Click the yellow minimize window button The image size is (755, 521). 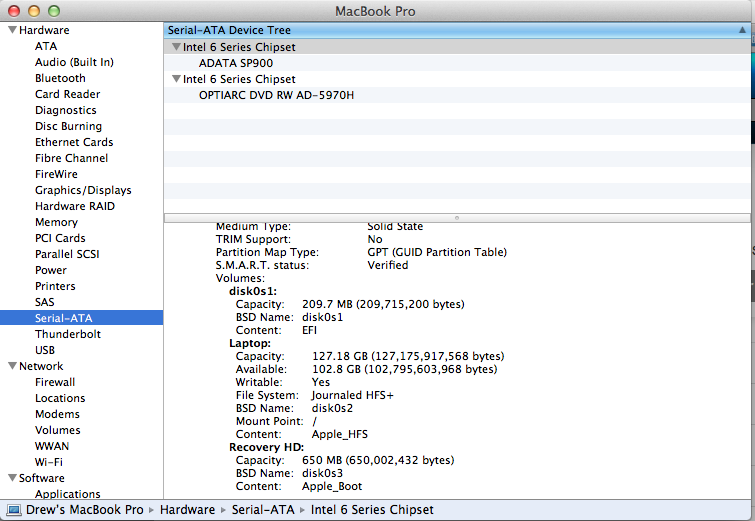click(x=34, y=11)
